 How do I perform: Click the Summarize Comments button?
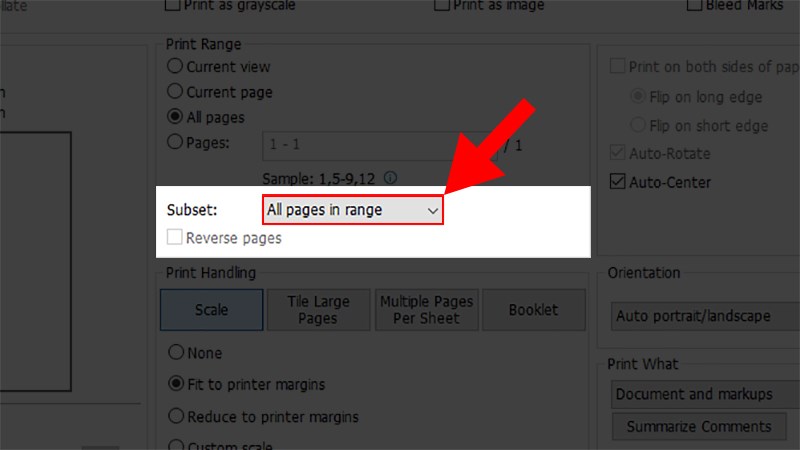pyautogui.click(x=699, y=427)
